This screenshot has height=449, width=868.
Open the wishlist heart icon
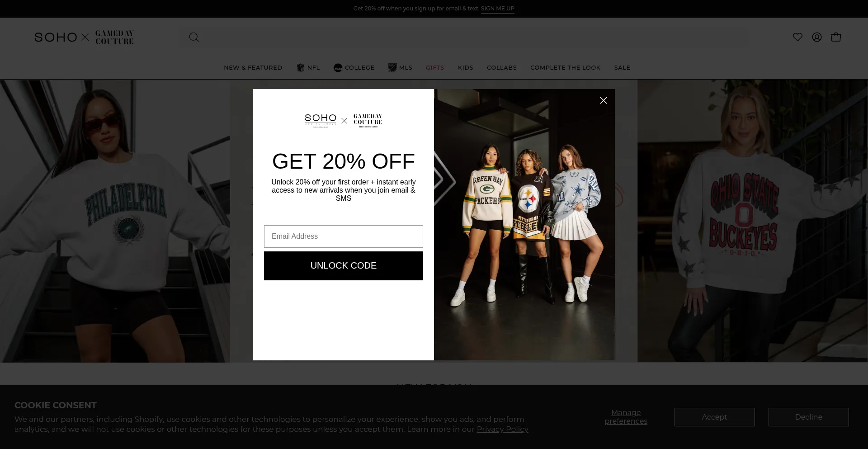click(x=797, y=37)
